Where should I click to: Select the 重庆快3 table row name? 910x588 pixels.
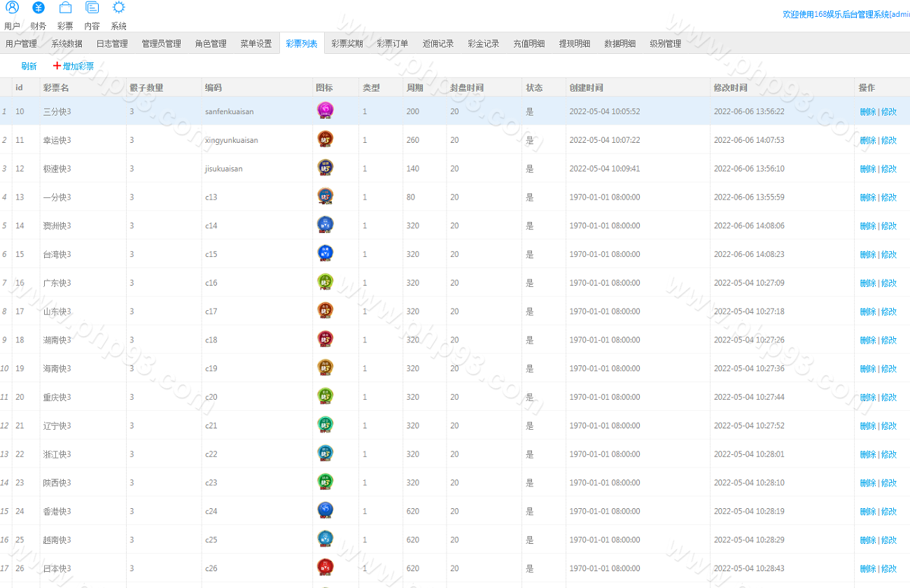57,397
